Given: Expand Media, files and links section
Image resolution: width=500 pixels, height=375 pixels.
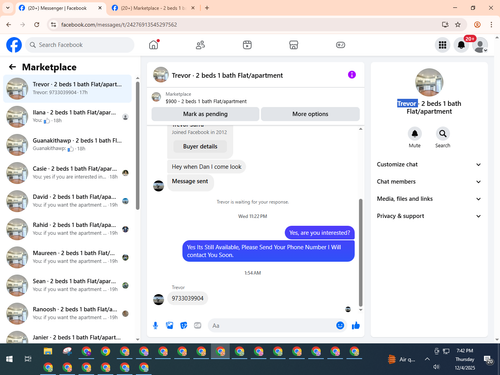Looking at the screenshot, I should point(429,199).
